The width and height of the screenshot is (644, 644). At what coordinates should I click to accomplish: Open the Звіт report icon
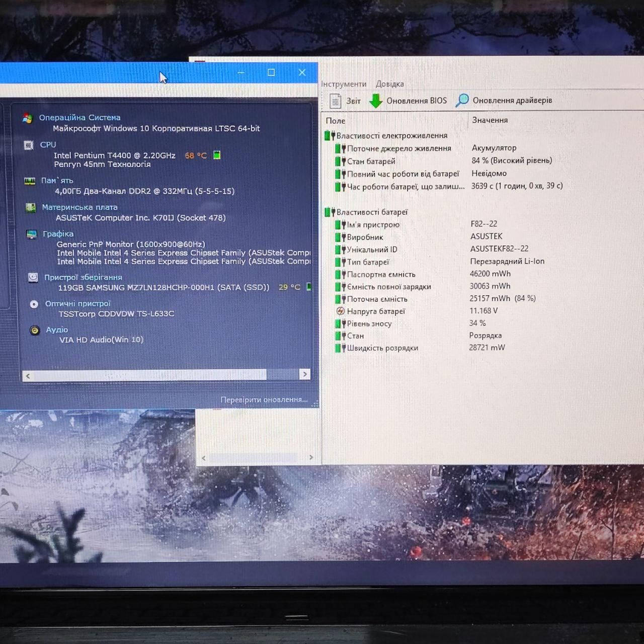tap(335, 101)
